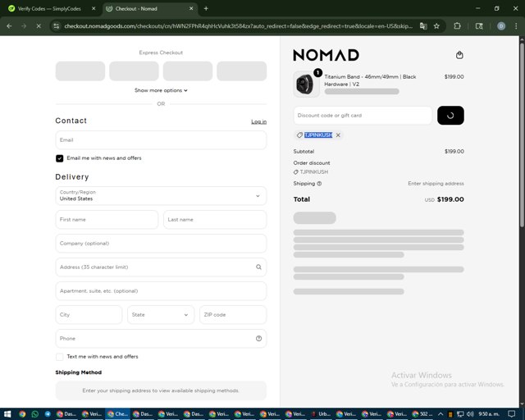Click the Enter shipping address text
Image resolution: width=525 pixels, height=420 pixels.
(436, 184)
